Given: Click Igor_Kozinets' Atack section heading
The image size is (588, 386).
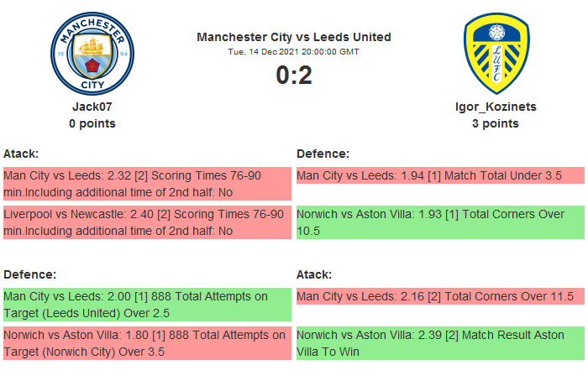Looking at the screenshot, I should 314,274.
